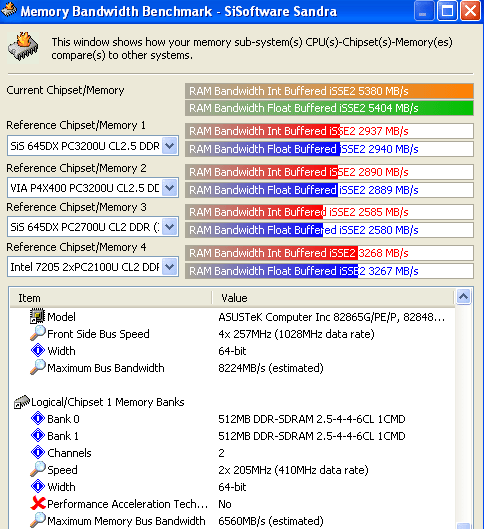Click the blue Float Buffered 2940 MB/s bar
The height and width of the screenshot is (529, 484).
point(329,149)
